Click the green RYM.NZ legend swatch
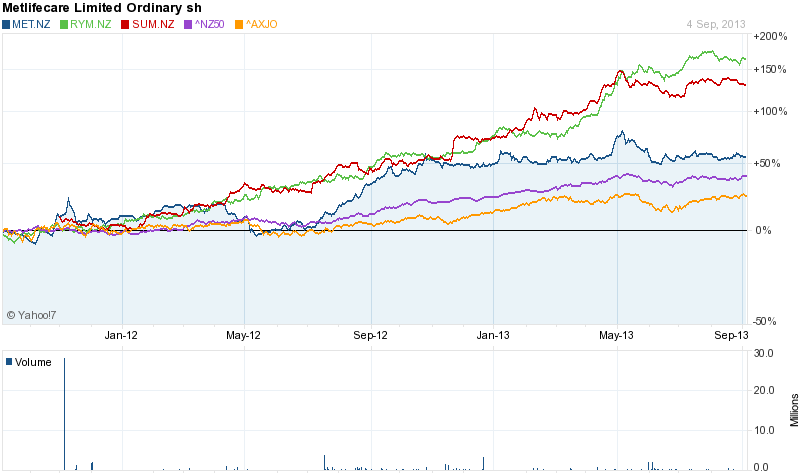Viewport: 800px width, 475px height. [x=65, y=23]
